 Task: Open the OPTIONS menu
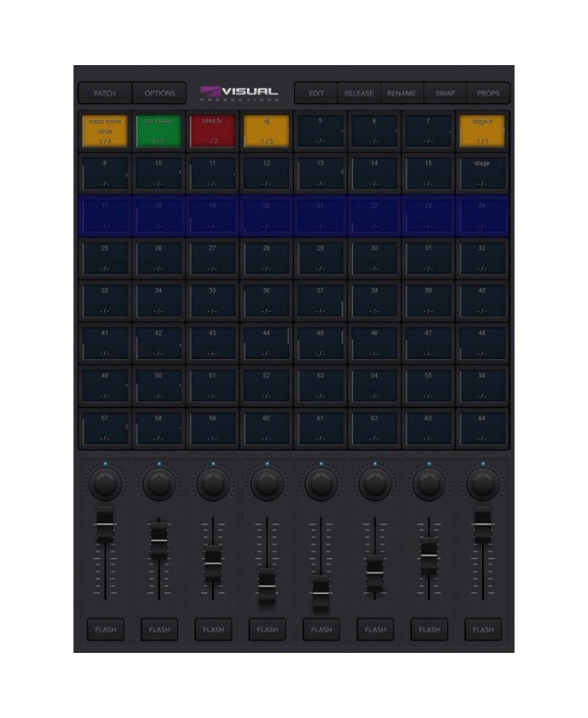(x=160, y=93)
